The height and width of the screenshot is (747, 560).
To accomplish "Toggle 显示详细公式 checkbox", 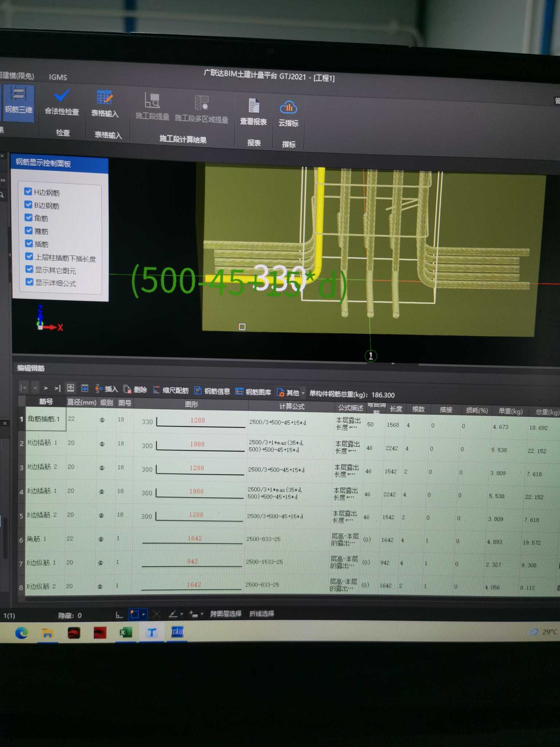I will pos(30,282).
